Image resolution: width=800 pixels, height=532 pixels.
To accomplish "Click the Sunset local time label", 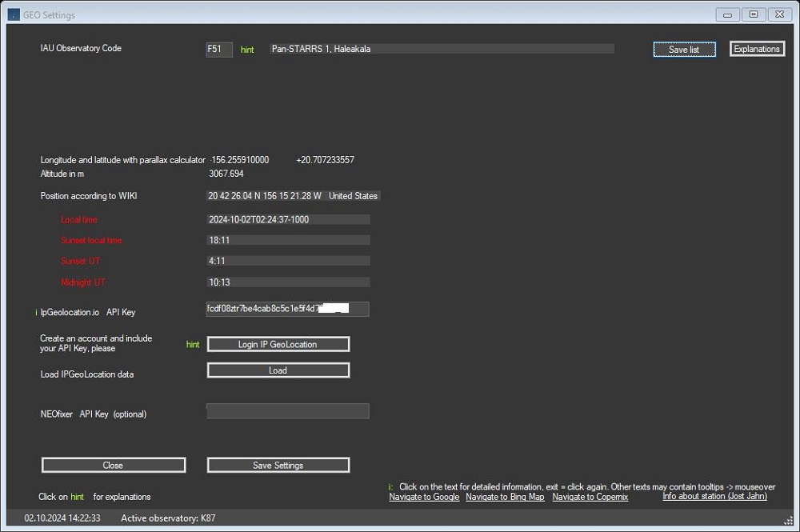I will point(90,240).
